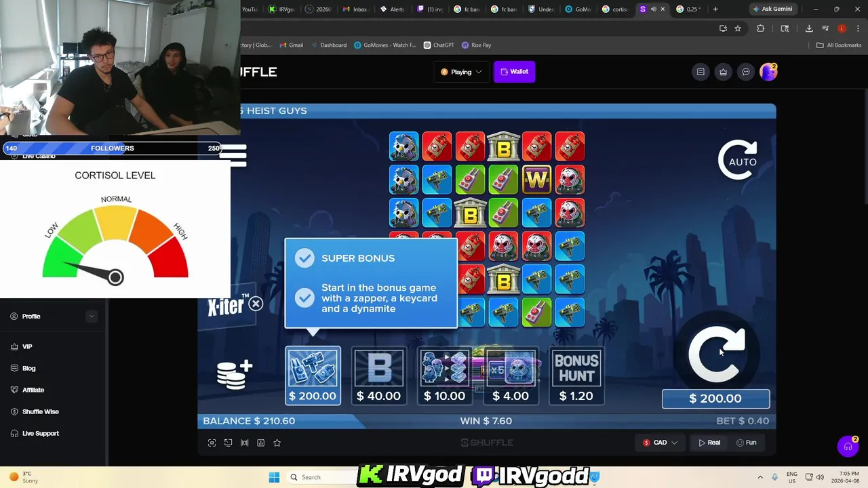Open the Chrome profile avatar

842,28
